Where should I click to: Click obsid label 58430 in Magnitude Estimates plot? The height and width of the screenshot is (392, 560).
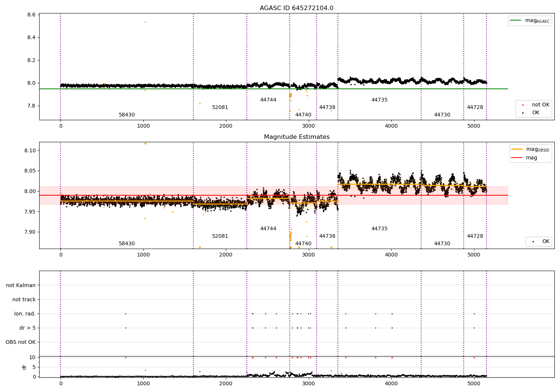coord(127,244)
